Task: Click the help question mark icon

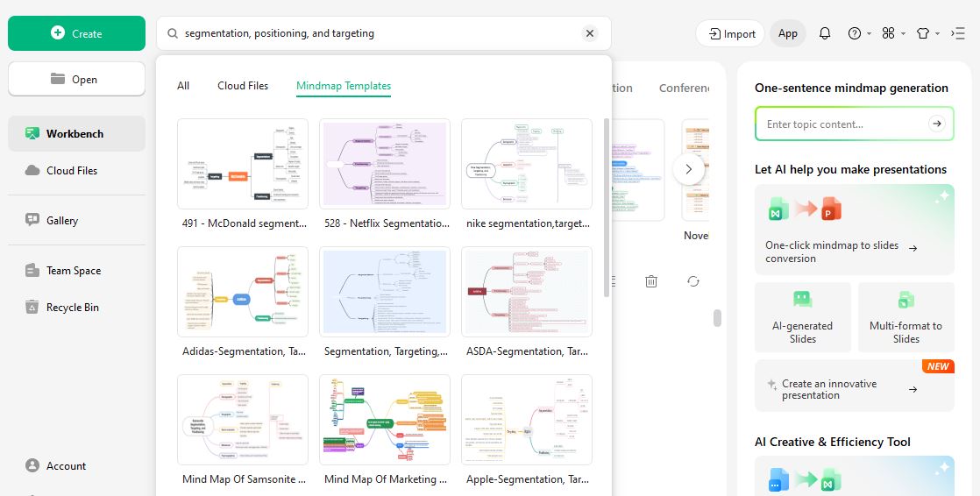Action: pyautogui.click(x=855, y=33)
